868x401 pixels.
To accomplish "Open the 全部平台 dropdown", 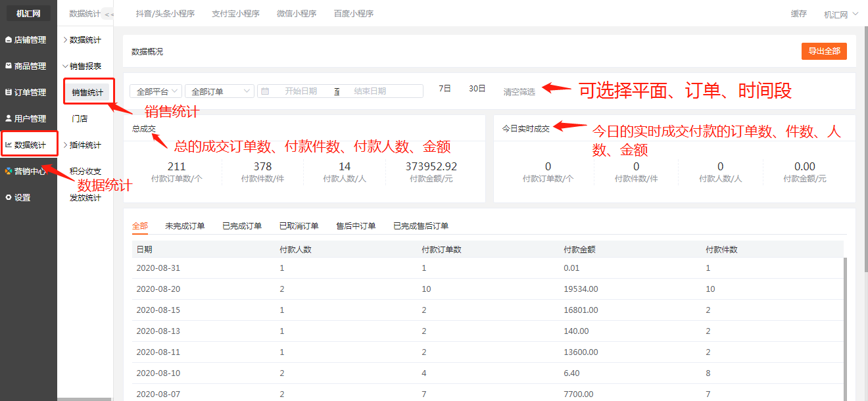I will tap(156, 91).
